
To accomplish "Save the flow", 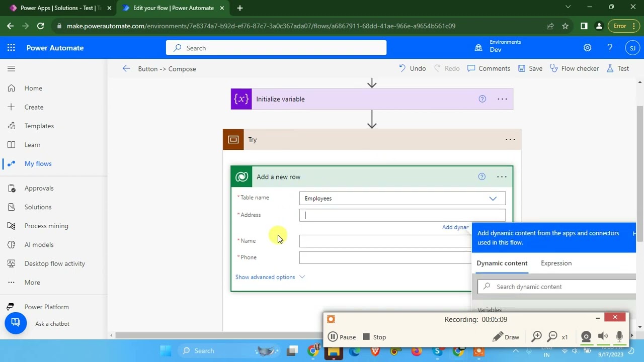I will click(x=530, y=68).
